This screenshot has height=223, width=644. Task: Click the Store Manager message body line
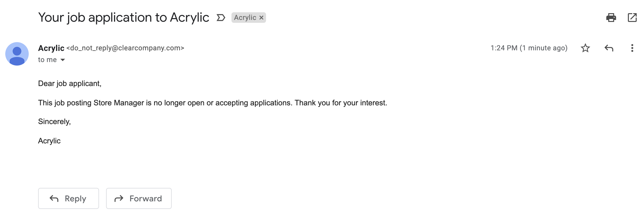(213, 103)
